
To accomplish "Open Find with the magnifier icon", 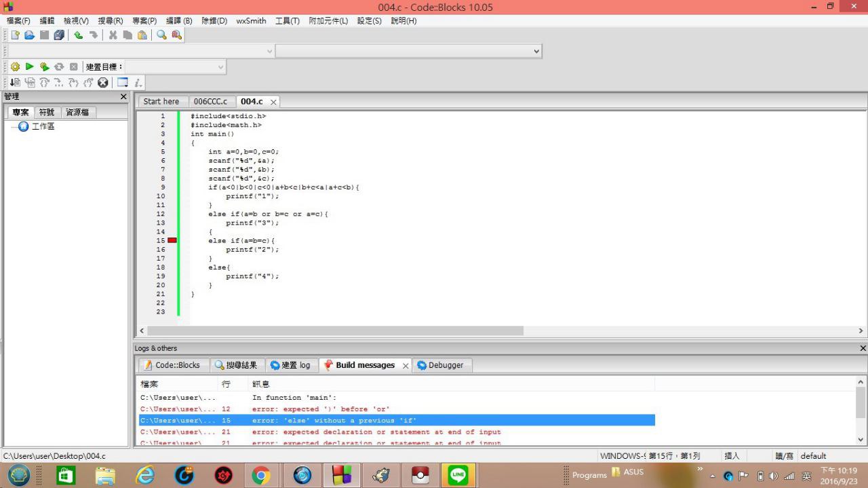I will tap(162, 35).
